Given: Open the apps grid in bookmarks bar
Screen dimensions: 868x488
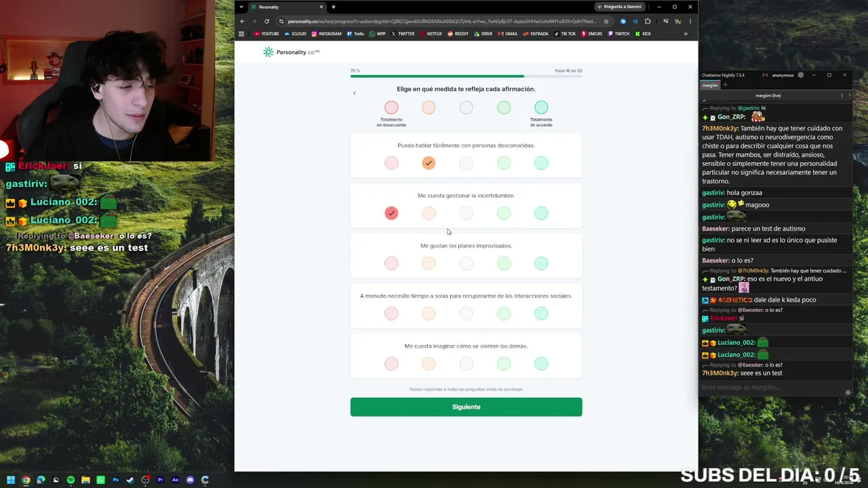Looking at the screenshot, I should pos(241,34).
